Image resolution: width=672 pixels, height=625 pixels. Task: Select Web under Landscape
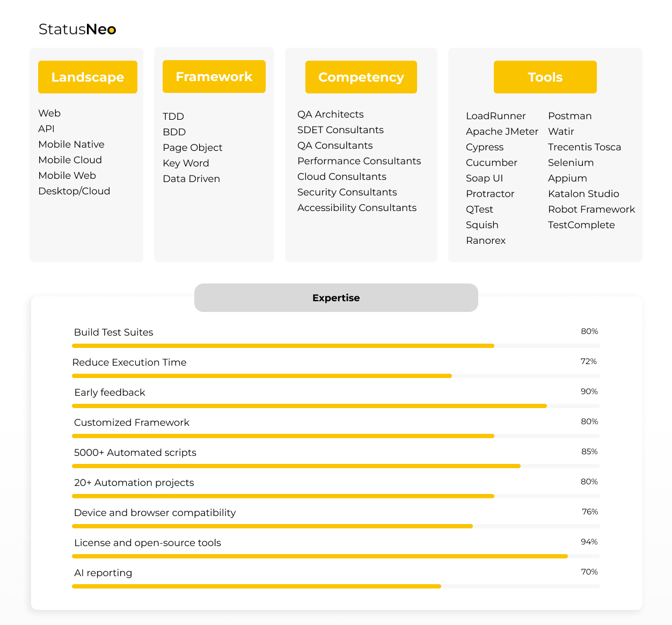point(49,113)
